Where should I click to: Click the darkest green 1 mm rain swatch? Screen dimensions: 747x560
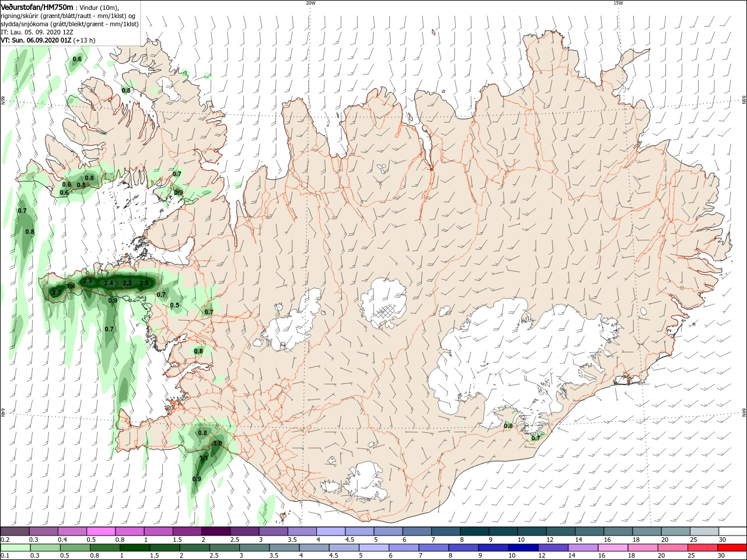pos(134,548)
